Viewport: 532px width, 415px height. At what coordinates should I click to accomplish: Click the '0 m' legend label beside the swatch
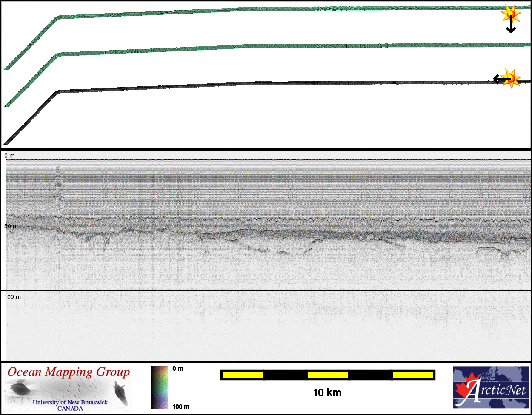coord(178,369)
